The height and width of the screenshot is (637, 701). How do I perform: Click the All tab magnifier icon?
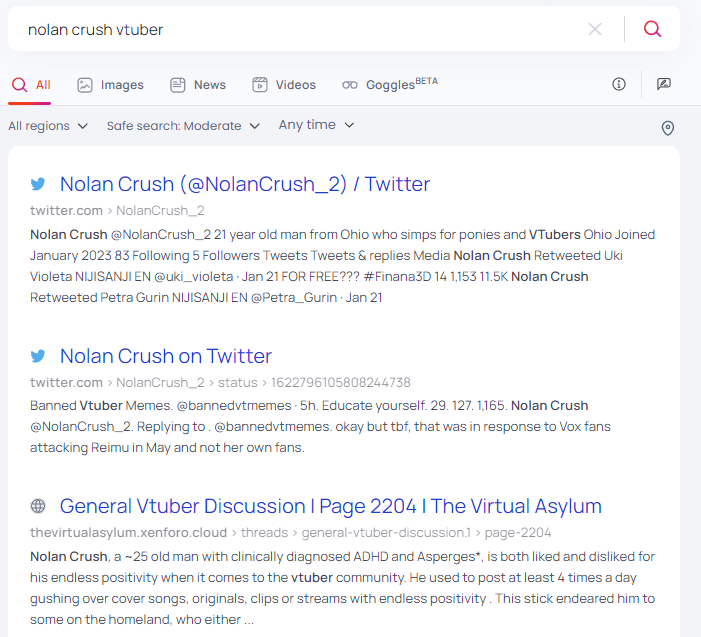[x=20, y=85]
